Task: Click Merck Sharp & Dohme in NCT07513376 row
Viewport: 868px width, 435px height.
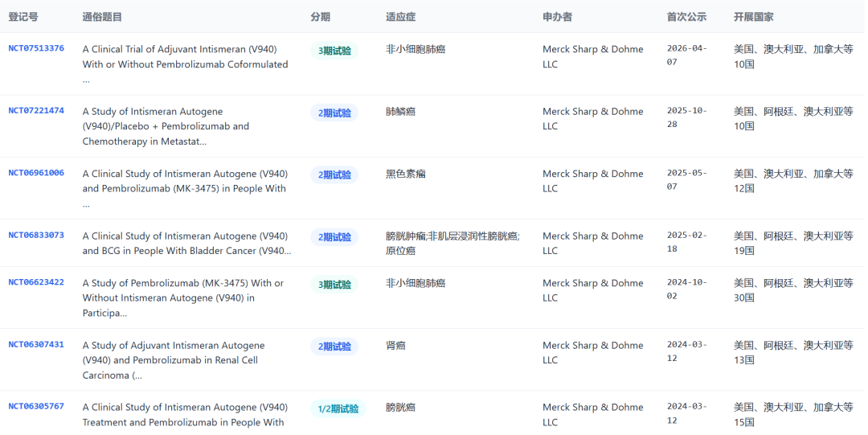Action: pos(593,56)
